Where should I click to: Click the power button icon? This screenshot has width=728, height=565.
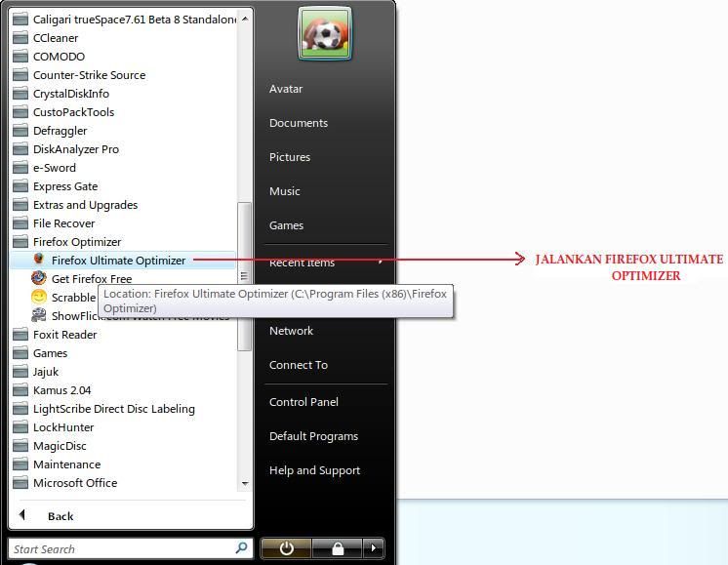pyautogui.click(x=287, y=548)
